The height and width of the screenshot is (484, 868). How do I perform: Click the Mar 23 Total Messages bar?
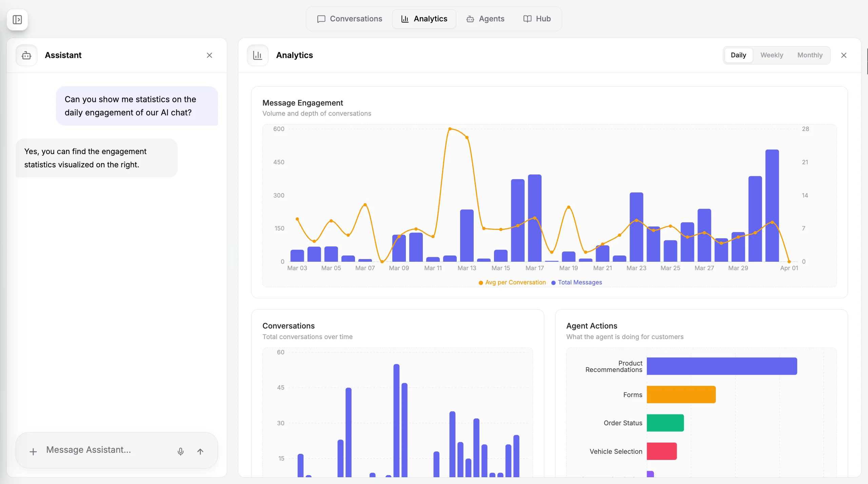(636, 227)
